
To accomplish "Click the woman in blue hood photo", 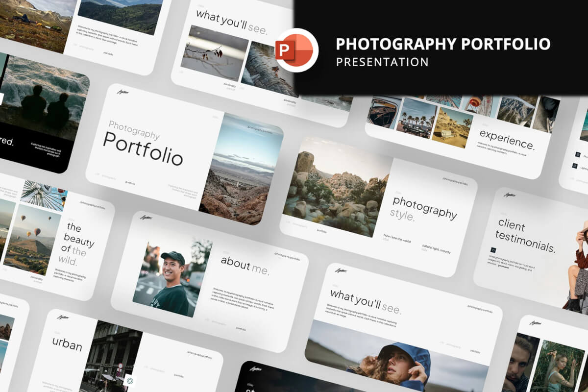I will pos(396,356).
